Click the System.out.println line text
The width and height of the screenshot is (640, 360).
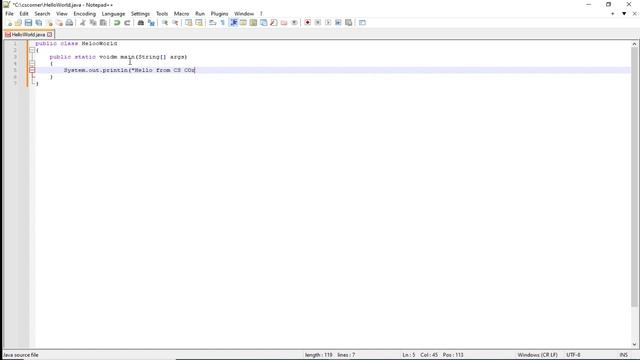[129, 70]
